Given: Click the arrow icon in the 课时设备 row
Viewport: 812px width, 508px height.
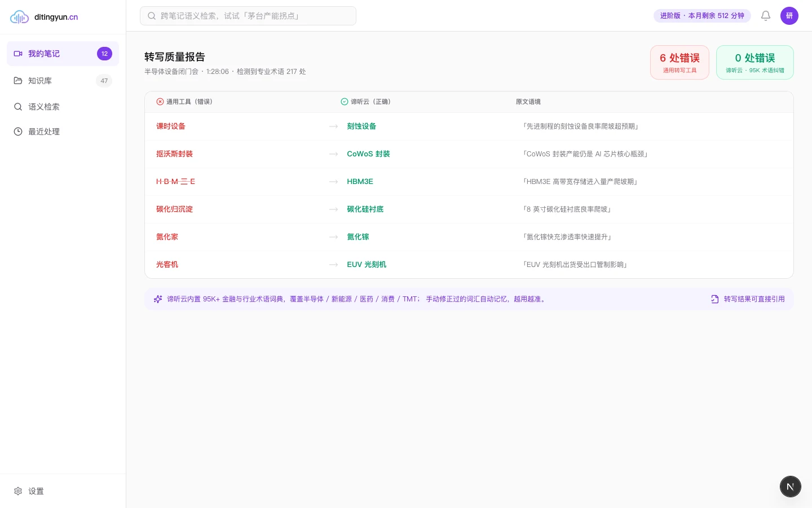Looking at the screenshot, I should [x=334, y=126].
